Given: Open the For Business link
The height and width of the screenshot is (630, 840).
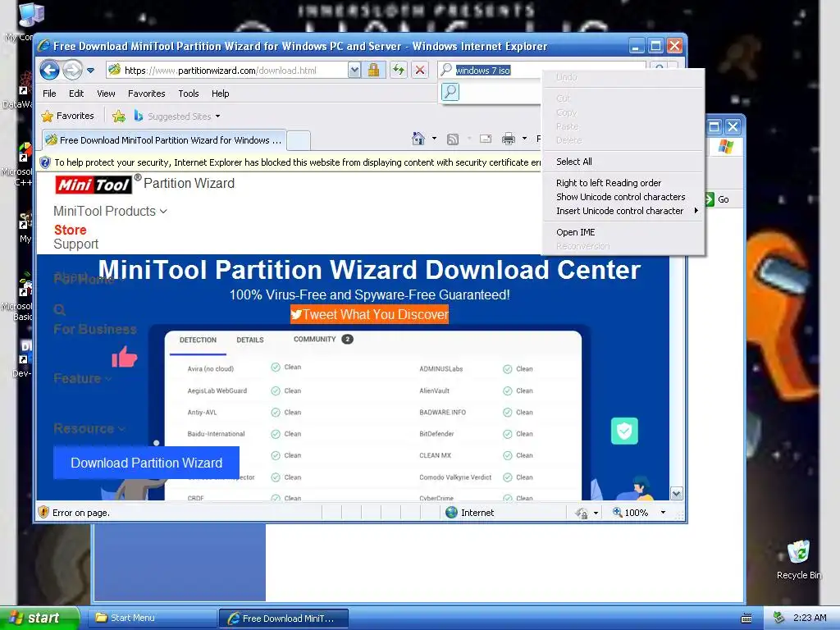Looking at the screenshot, I should 95,329.
